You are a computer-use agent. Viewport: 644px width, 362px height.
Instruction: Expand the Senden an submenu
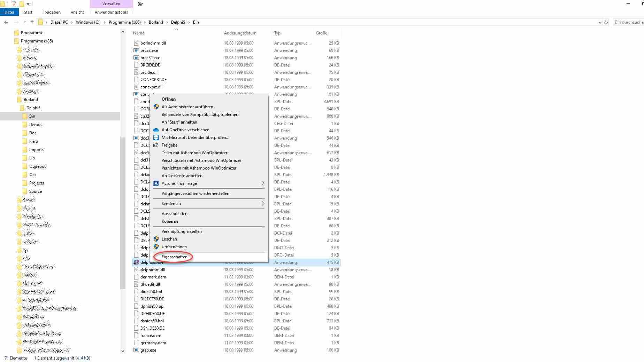coord(209,204)
